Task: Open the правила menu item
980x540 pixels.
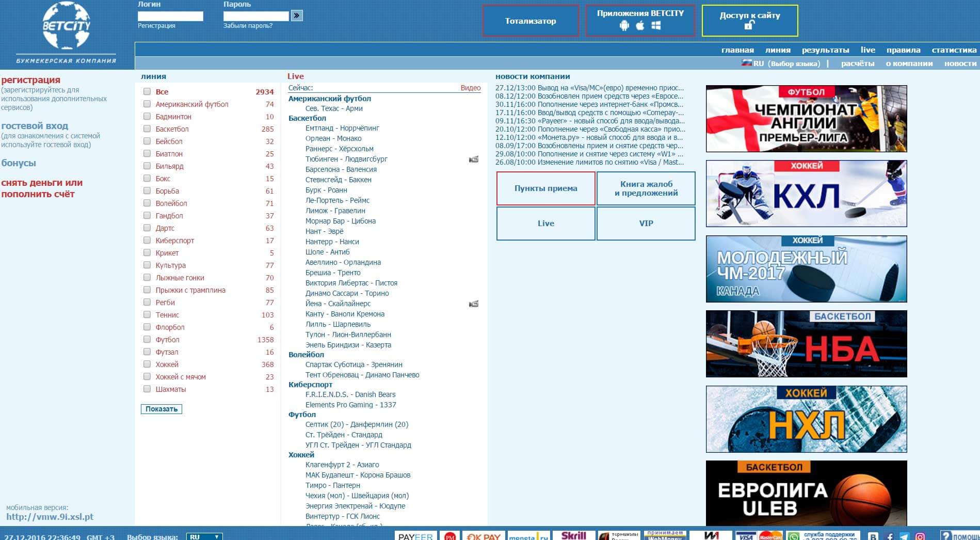Action: click(x=903, y=50)
